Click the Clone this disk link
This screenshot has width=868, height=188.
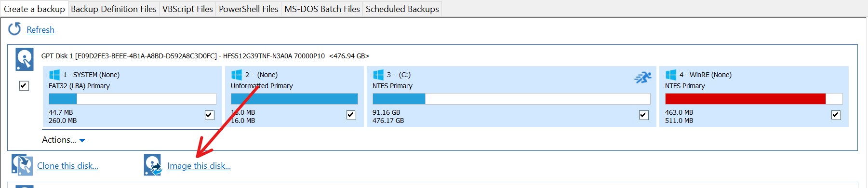click(67, 166)
